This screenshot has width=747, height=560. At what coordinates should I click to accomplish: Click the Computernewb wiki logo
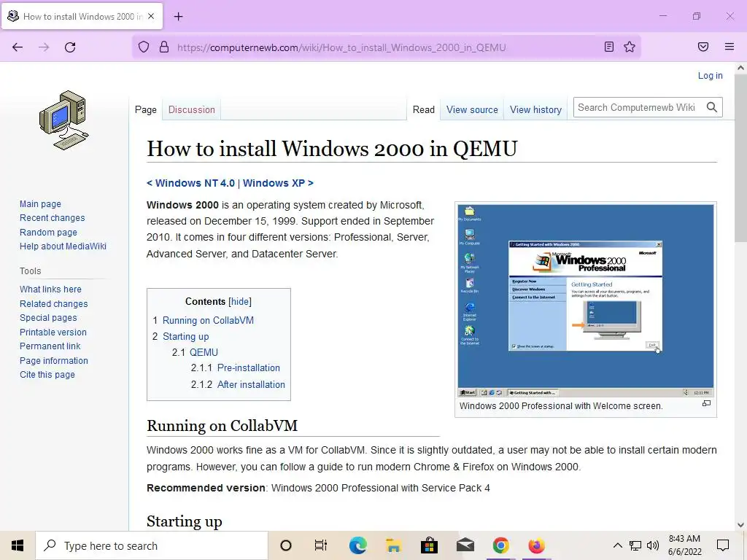coord(64,120)
